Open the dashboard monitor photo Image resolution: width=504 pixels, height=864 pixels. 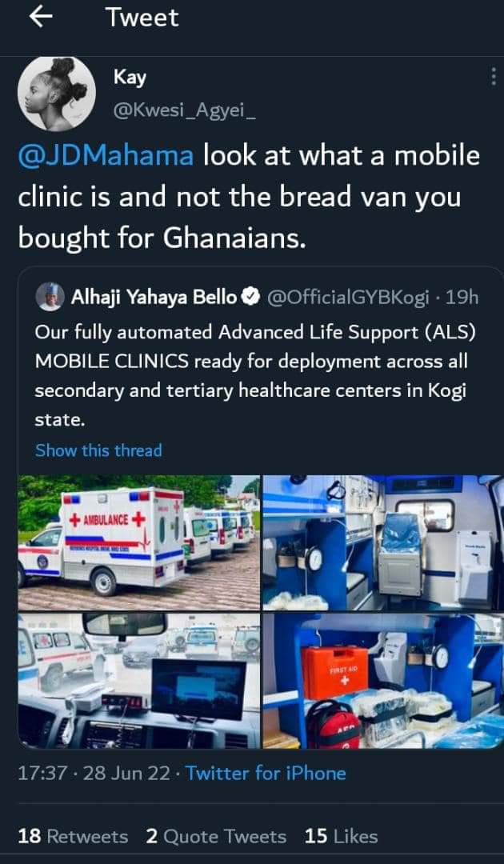(139, 681)
